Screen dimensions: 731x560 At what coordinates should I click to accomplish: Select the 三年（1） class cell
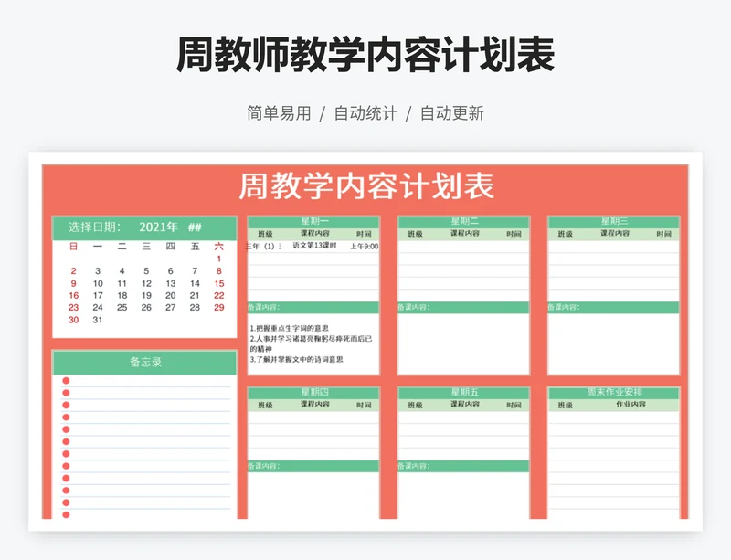(x=263, y=246)
